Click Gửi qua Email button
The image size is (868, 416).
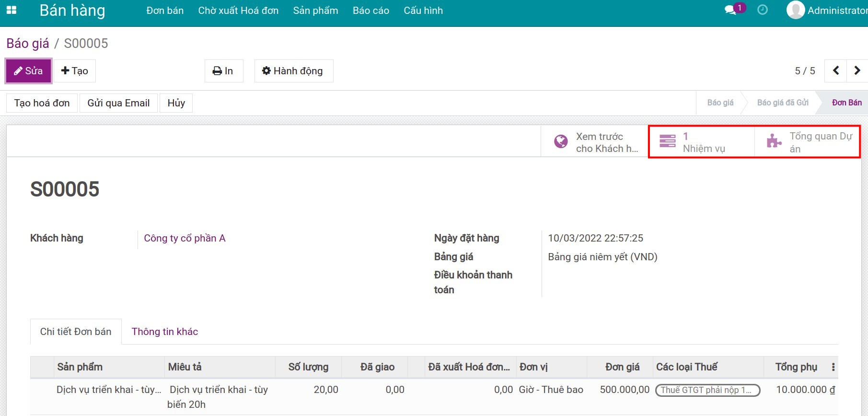pos(118,103)
